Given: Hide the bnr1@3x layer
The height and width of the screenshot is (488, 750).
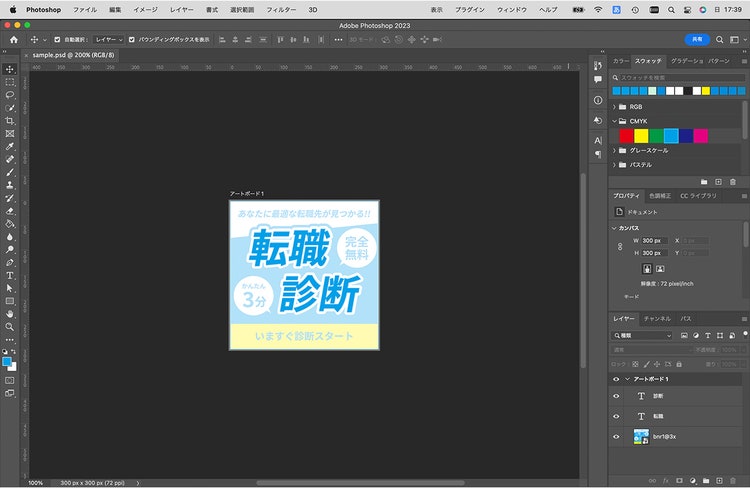Looking at the screenshot, I should pos(616,436).
